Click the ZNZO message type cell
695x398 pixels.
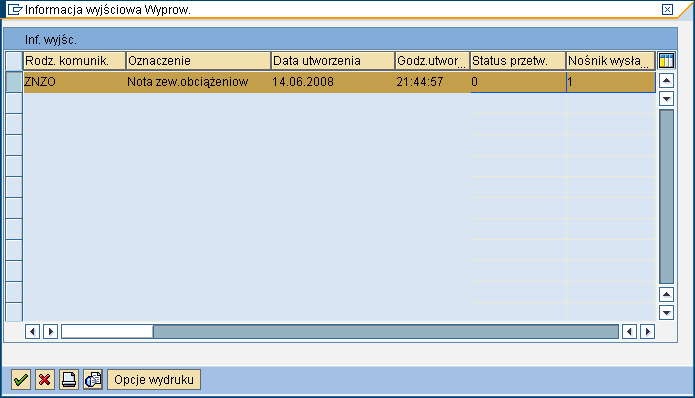[x=74, y=82]
